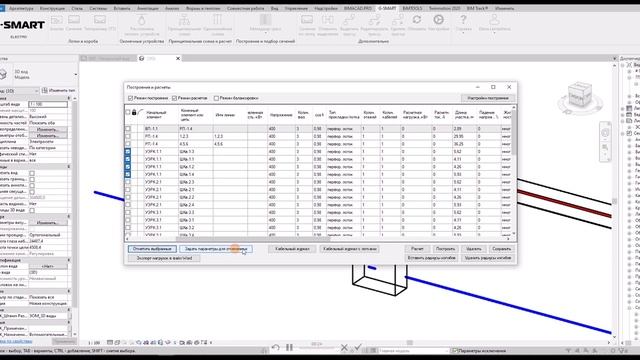Click Изменить тип in properties panel
Screen dimensions: 640x360
click(58, 91)
